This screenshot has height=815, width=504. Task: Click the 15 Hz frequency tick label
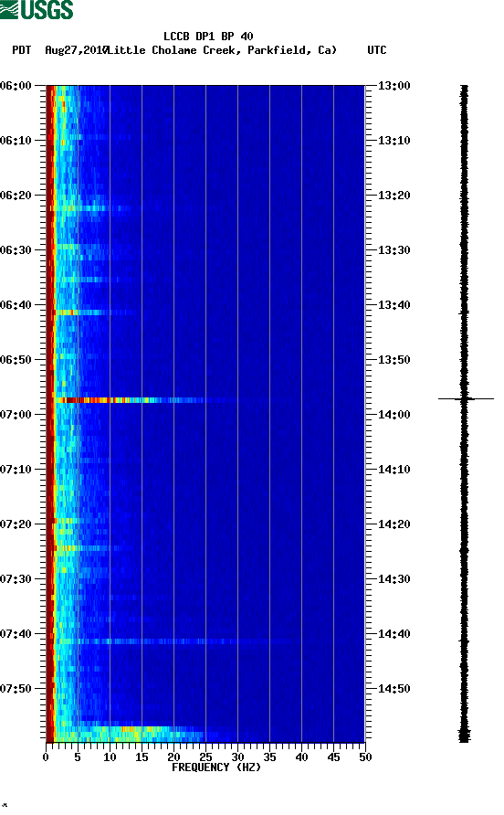(142, 757)
